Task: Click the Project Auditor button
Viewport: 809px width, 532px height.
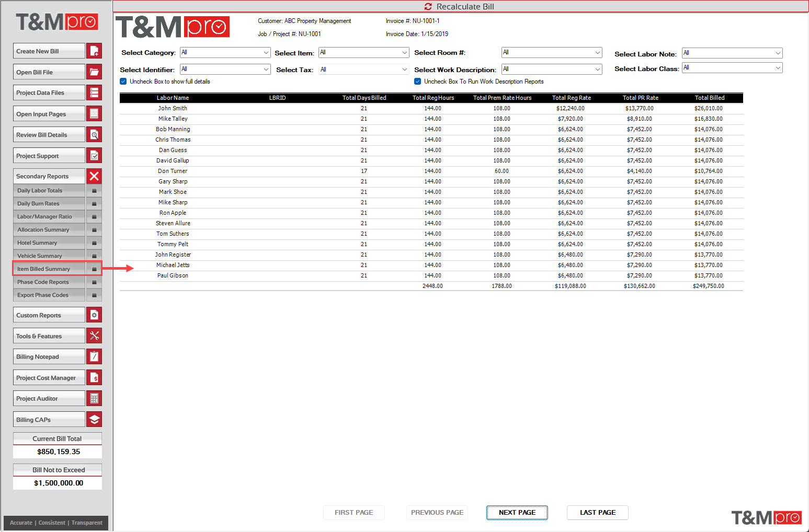Action: [x=49, y=398]
